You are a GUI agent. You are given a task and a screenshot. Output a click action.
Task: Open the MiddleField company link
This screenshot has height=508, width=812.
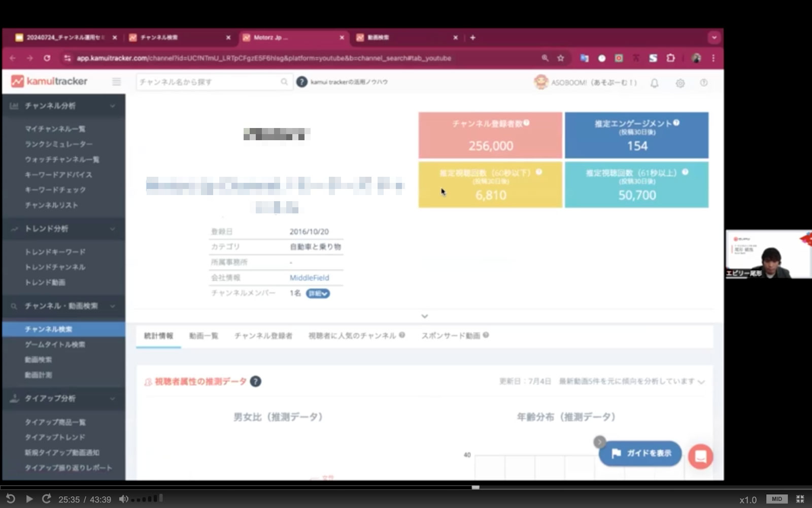[x=309, y=278]
